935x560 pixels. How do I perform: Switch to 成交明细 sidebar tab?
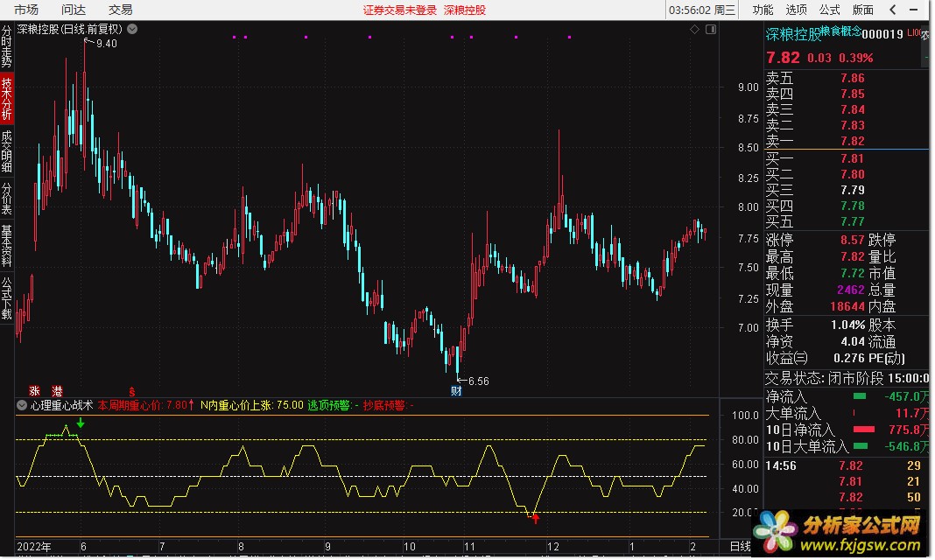(x=6, y=151)
